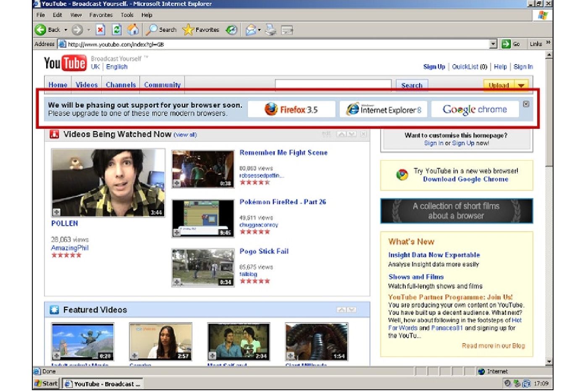Click the YouTube Search button
The image size is (588, 391).
pos(412,85)
